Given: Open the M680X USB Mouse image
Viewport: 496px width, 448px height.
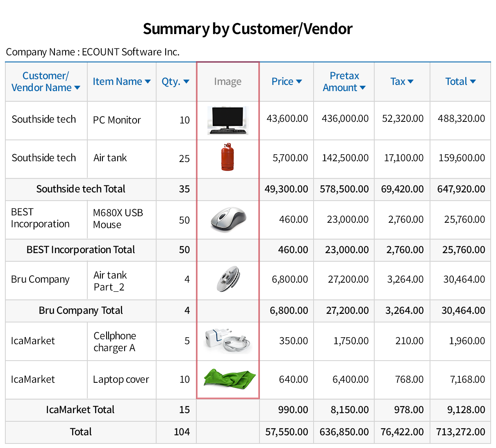Looking at the screenshot, I should [x=228, y=219].
